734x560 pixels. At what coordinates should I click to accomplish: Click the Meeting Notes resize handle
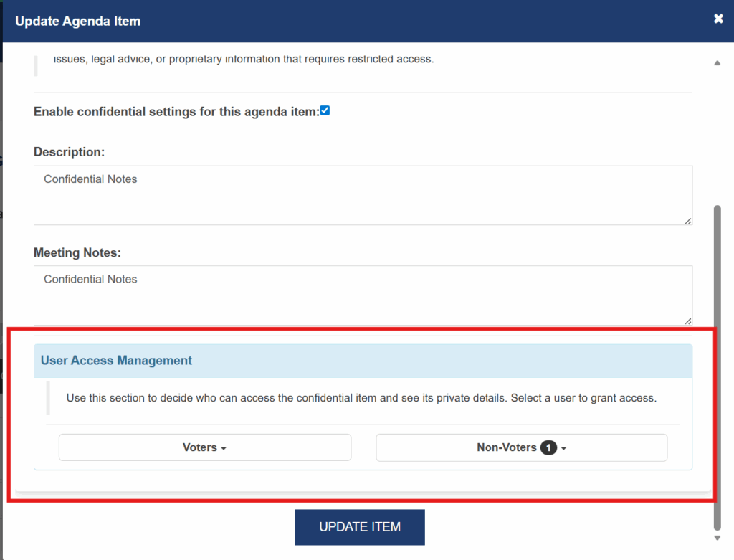(x=688, y=321)
